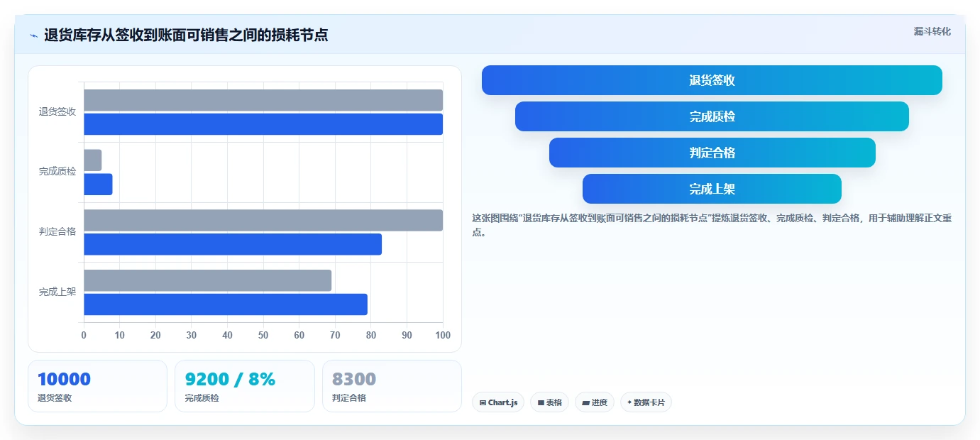Click the short gray bar for 完成质检
980x440 pixels.
(x=93, y=160)
